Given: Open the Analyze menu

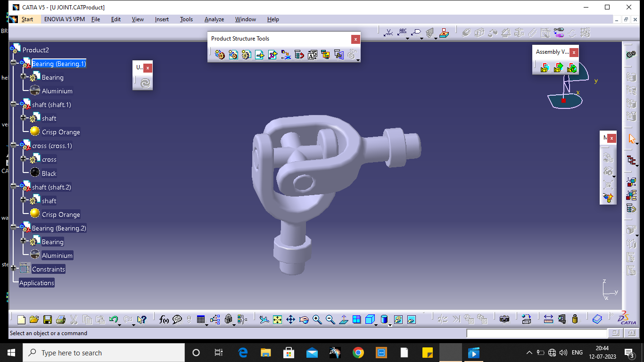Looking at the screenshot, I should coord(214,19).
